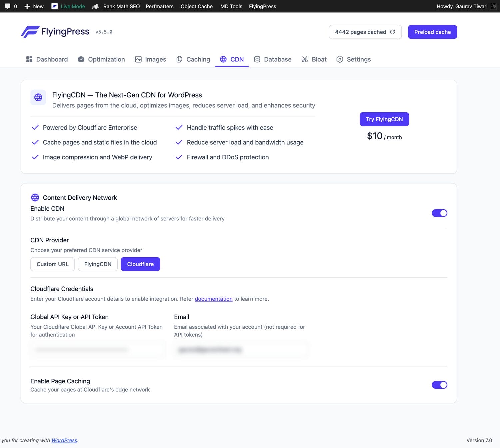The image size is (500, 448).
Task: Click the FlyingCDN globe icon in promo card
Action: 38,97
